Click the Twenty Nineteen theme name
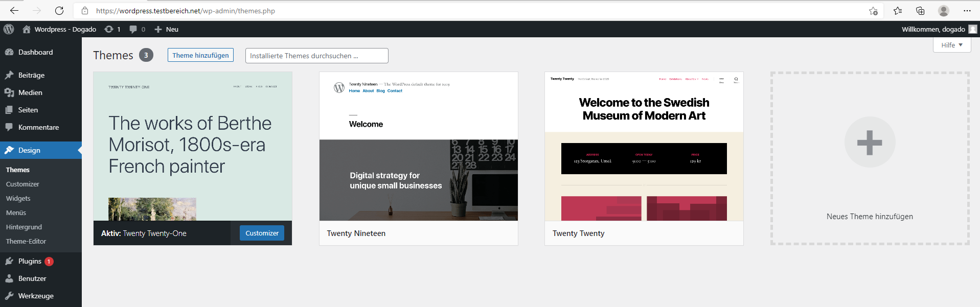980x307 pixels. tap(356, 233)
